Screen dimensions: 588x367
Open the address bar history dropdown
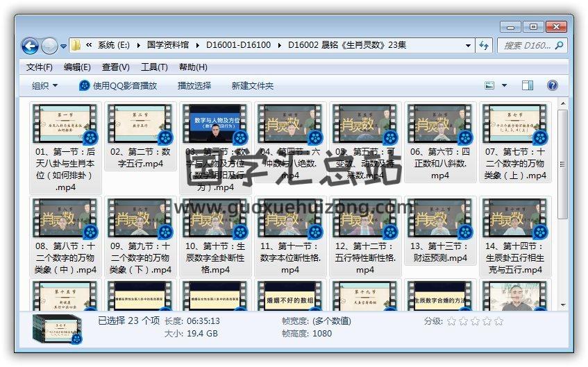(x=469, y=46)
